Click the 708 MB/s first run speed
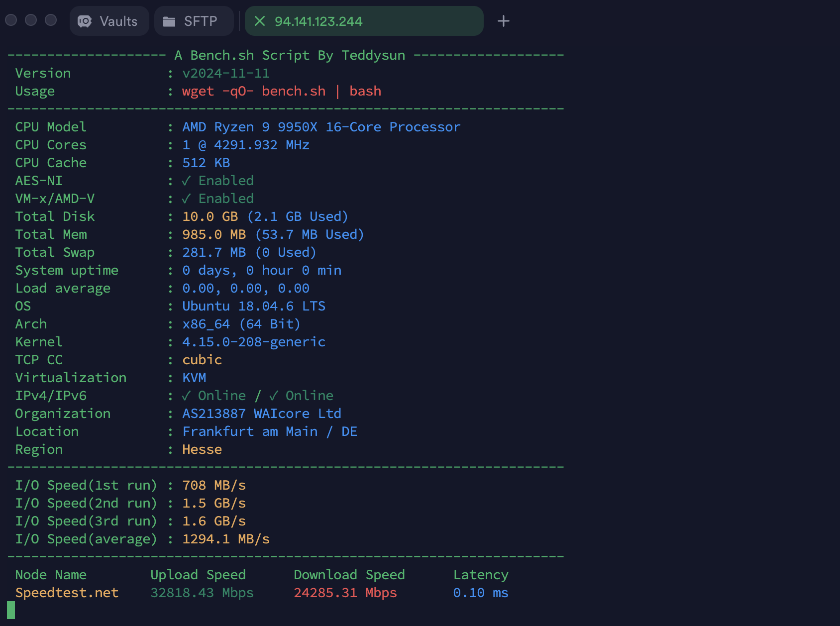 tap(214, 485)
